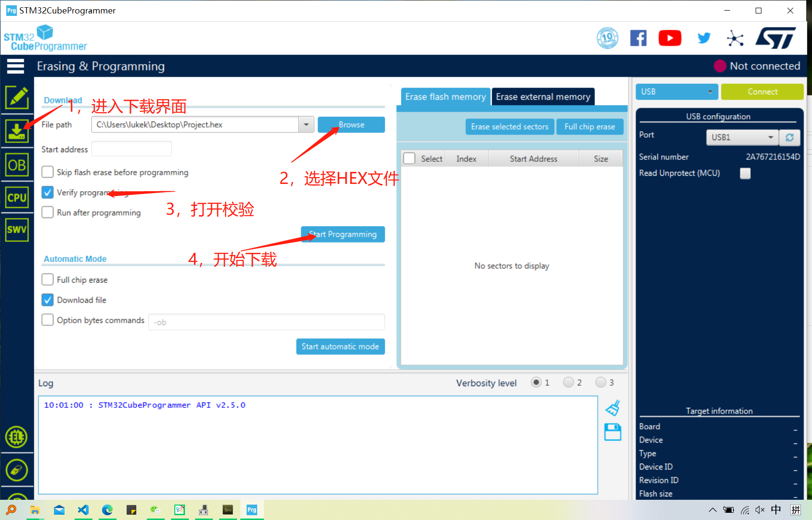
Task: Select the STM32CubeProgrammer taskbar icon
Action: (x=251, y=509)
